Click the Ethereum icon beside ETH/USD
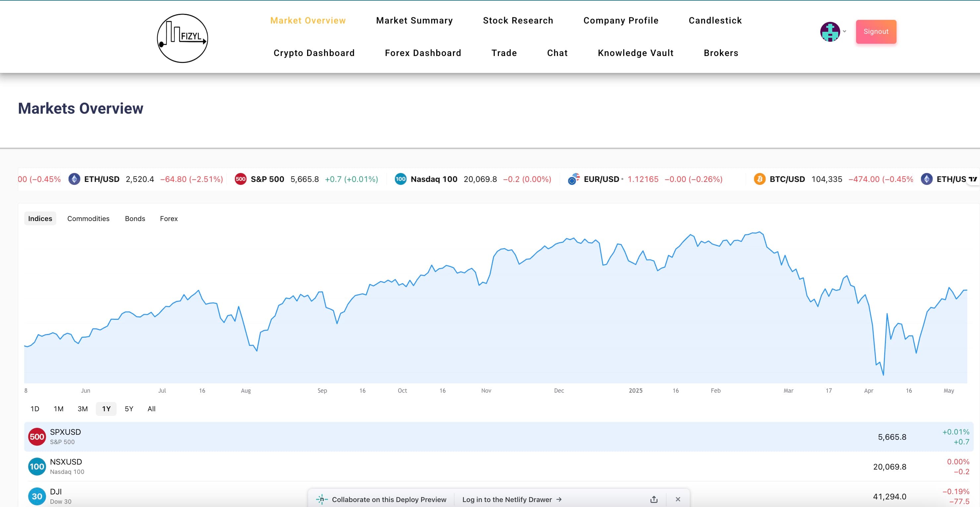The image size is (980, 507). [75, 179]
